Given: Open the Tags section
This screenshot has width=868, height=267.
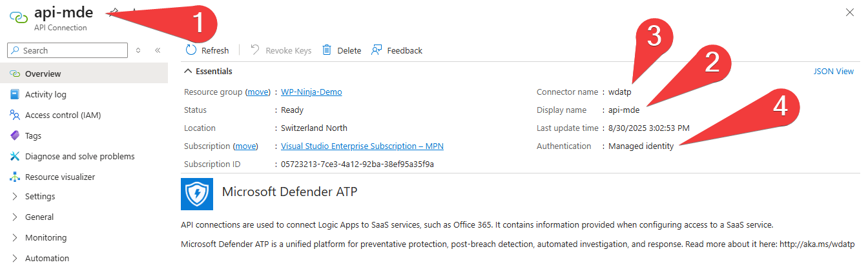Looking at the screenshot, I should pyautogui.click(x=33, y=136).
